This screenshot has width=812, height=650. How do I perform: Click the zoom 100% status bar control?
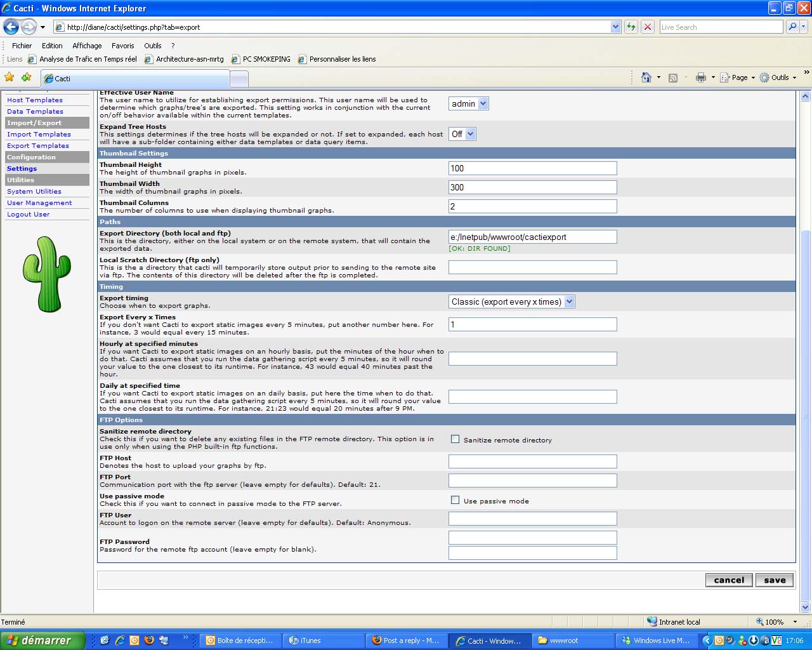[x=775, y=622]
